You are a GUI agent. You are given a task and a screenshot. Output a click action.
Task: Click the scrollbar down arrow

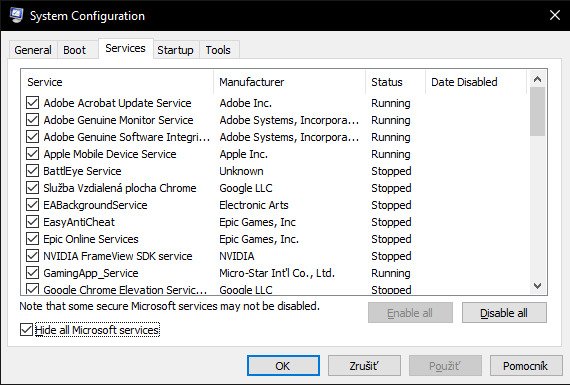[x=537, y=286]
